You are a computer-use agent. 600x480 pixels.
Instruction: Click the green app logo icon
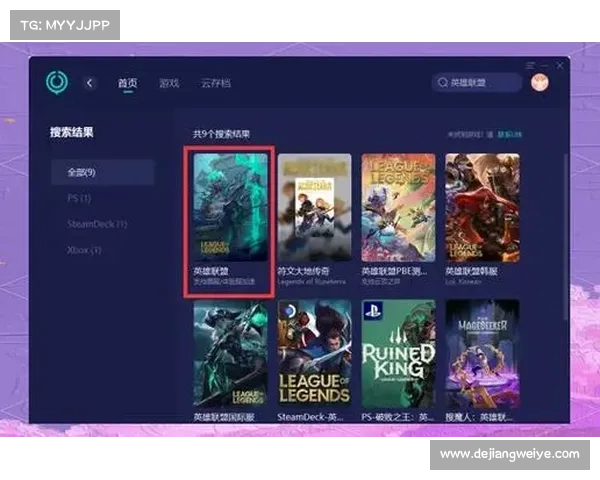click(57, 82)
